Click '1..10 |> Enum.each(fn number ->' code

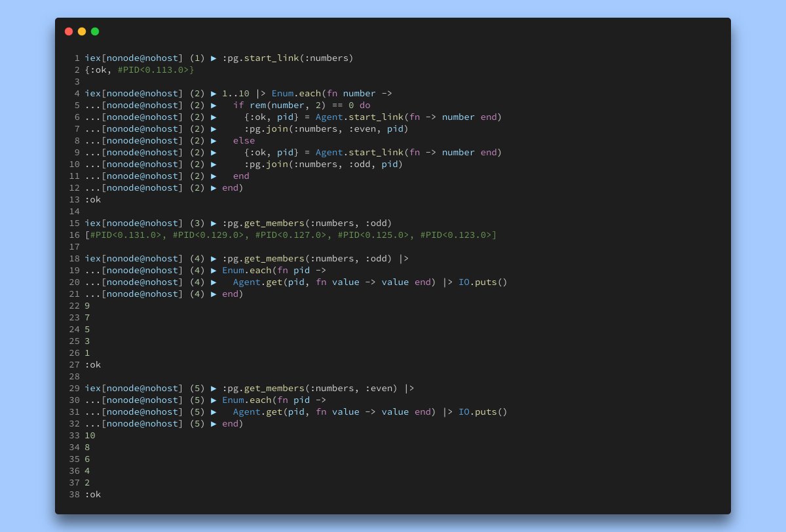(307, 93)
